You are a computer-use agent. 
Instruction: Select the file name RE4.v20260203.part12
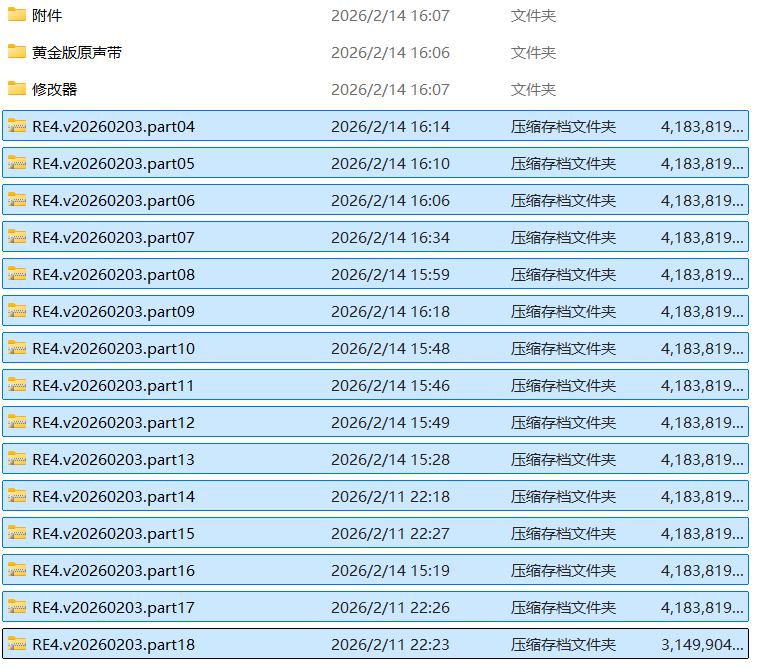(113, 422)
